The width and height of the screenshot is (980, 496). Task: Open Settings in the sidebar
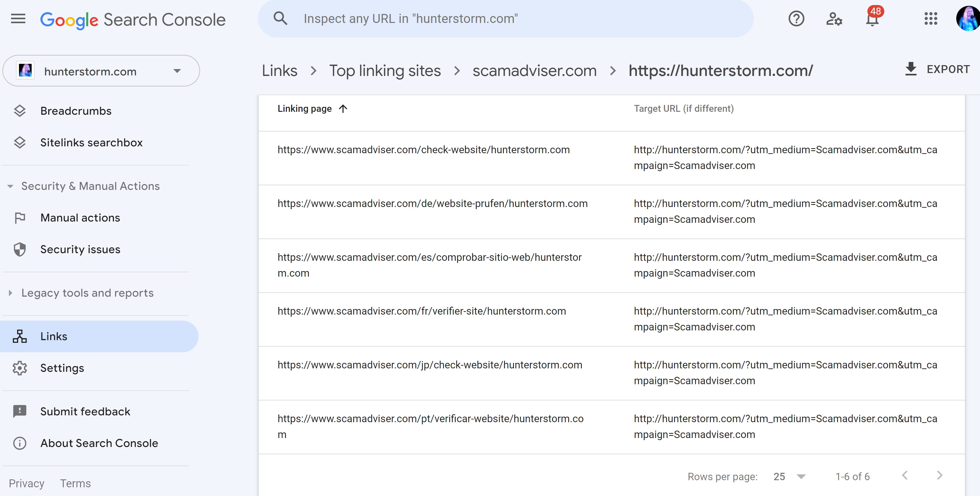pos(62,368)
